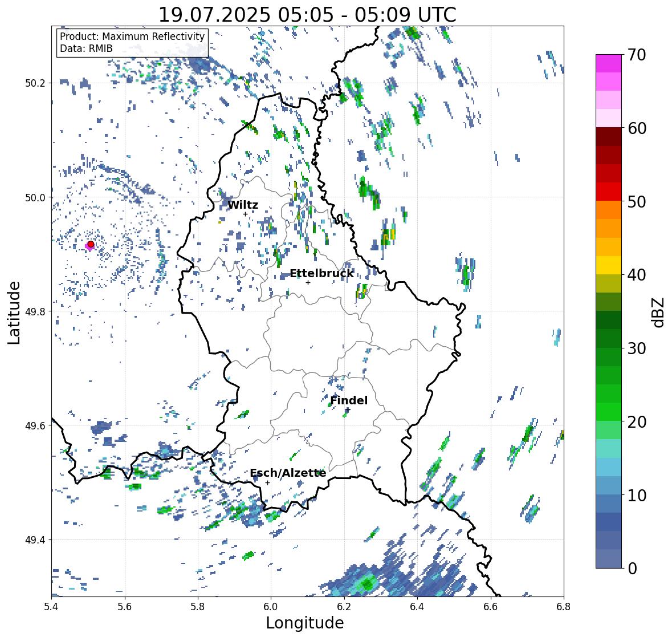
Task: Click the Esch/Alzette city label
Action: 288,473
